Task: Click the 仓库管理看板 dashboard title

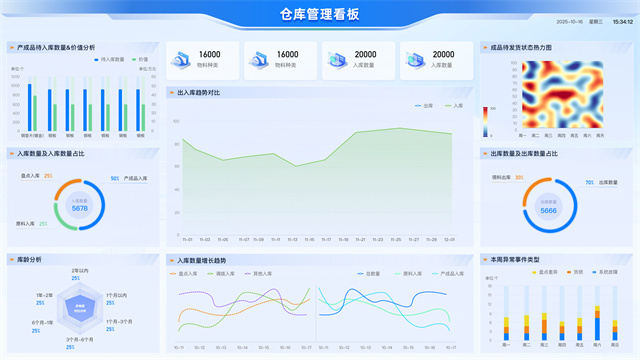Action: [320, 14]
